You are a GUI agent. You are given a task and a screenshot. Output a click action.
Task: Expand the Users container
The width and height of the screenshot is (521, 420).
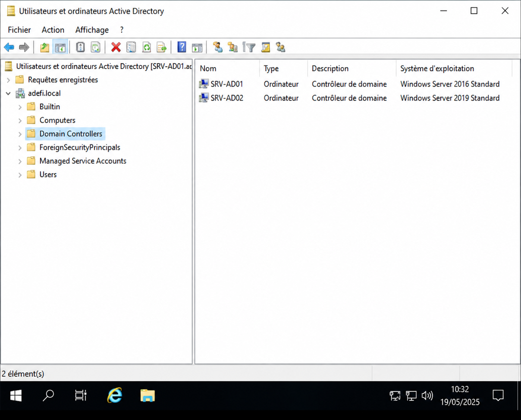(20, 175)
